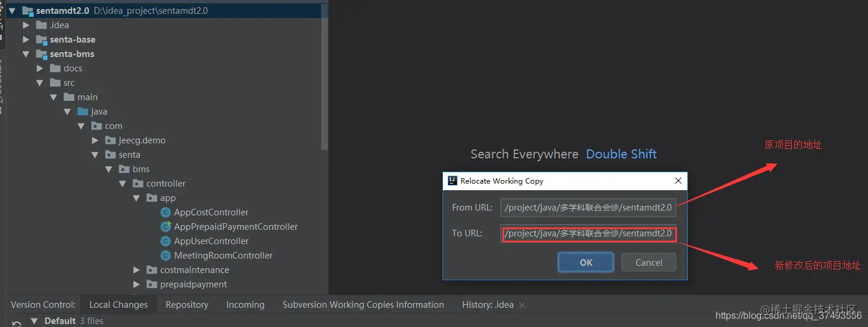This screenshot has height=327, width=868.
Task: Click the controller package icon
Action: pyautogui.click(x=138, y=184)
